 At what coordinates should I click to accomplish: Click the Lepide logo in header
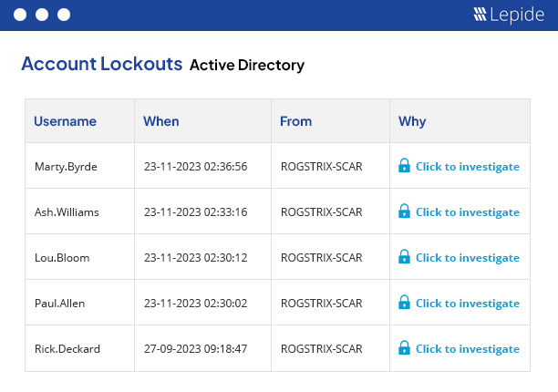pyautogui.click(x=509, y=15)
